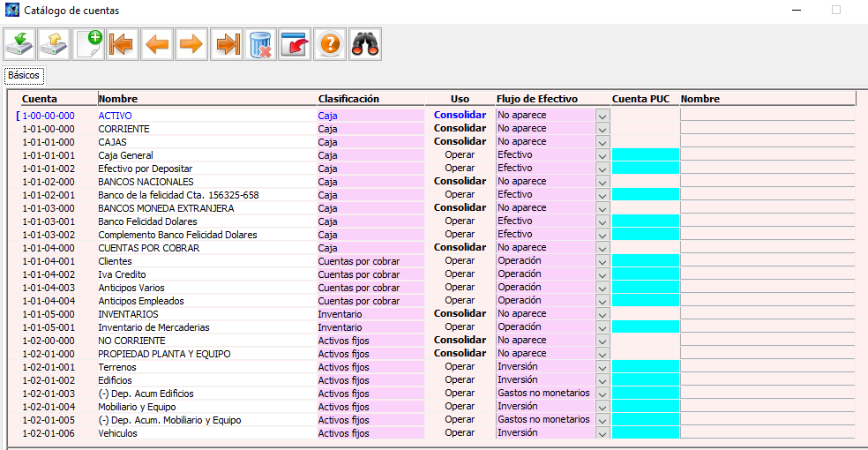Click the exit window red arrow icon
Viewport: 868px width, 450px height.
point(295,44)
